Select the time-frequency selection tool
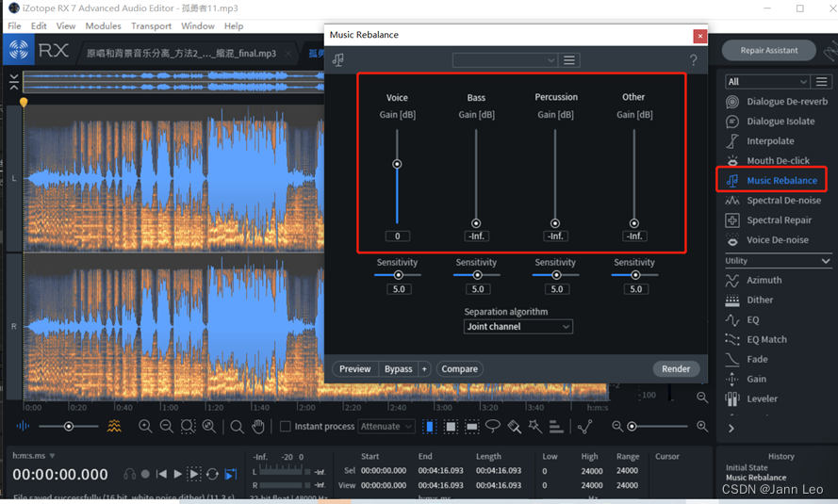This screenshot has width=838, height=504. [x=451, y=427]
